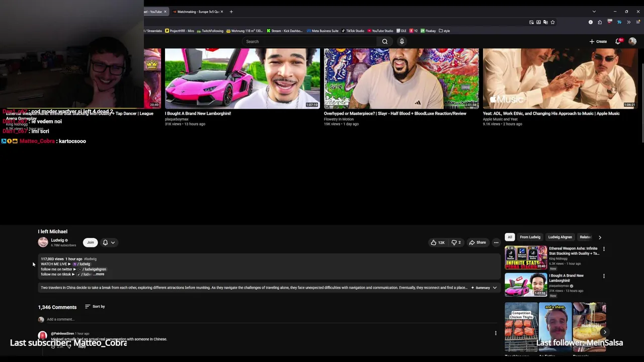The height and width of the screenshot is (362, 644).
Task: Open sidebar Lamborghini video thumbnail
Action: (526, 285)
